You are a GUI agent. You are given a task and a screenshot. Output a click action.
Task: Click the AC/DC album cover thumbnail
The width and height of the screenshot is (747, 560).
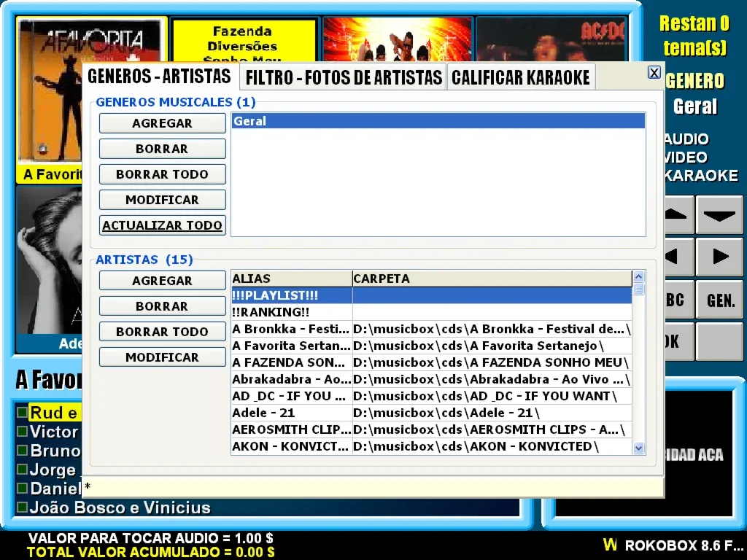point(551,39)
